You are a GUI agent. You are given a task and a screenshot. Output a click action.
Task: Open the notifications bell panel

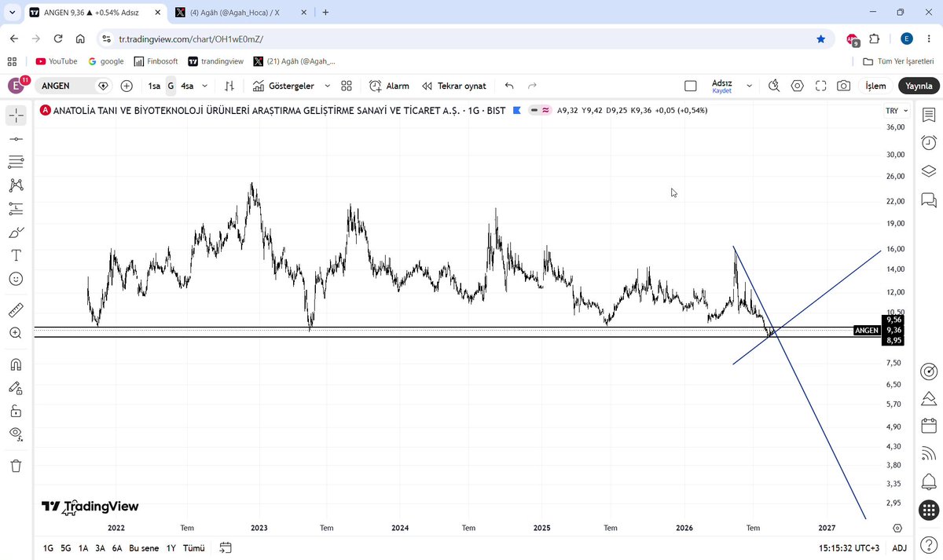[928, 481]
